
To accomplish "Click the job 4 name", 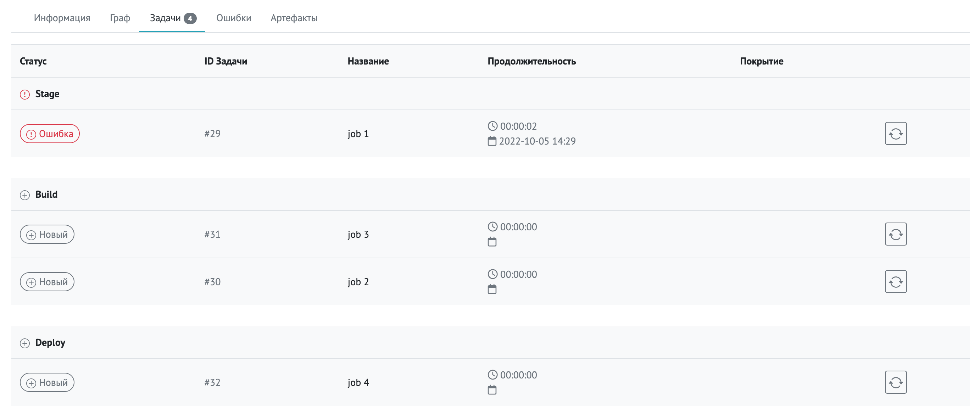I will pos(358,383).
